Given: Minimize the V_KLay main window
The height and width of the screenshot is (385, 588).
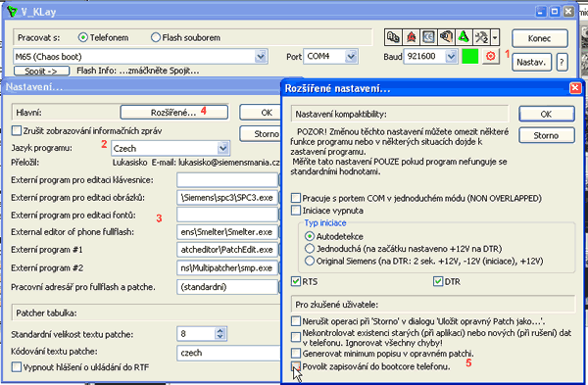Looking at the screenshot, I should click(x=541, y=12).
